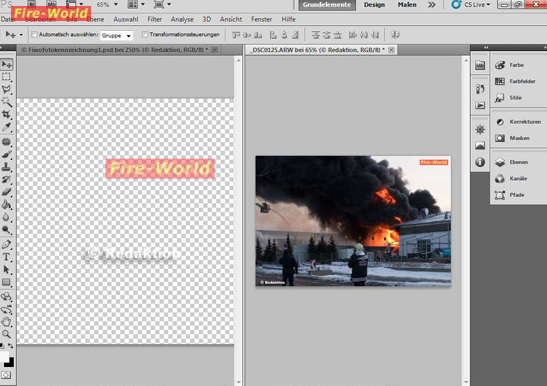Activate the Pen tool
The height and width of the screenshot is (386, 547).
[x=6, y=244]
